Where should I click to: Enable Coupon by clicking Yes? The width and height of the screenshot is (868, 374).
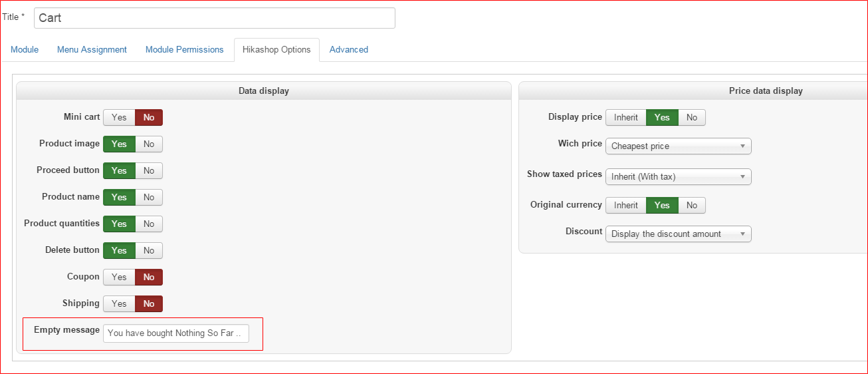[119, 278]
